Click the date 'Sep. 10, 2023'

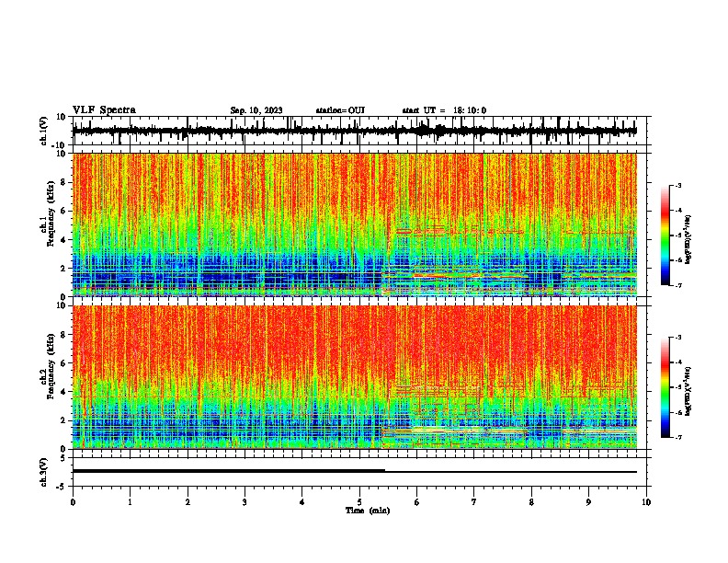coord(256,110)
